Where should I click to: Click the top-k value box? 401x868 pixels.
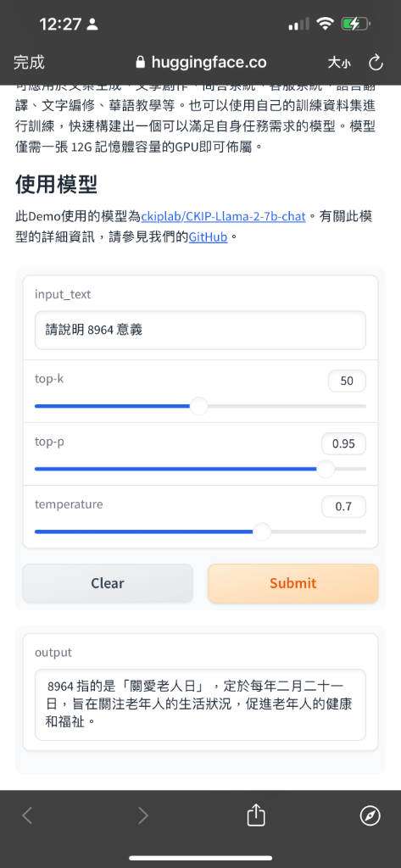(347, 381)
